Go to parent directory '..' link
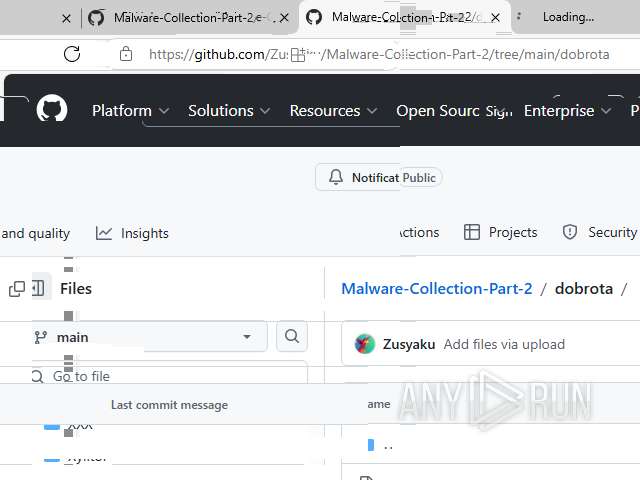The width and height of the screenshot is (640, 480). tap(388, 446)
